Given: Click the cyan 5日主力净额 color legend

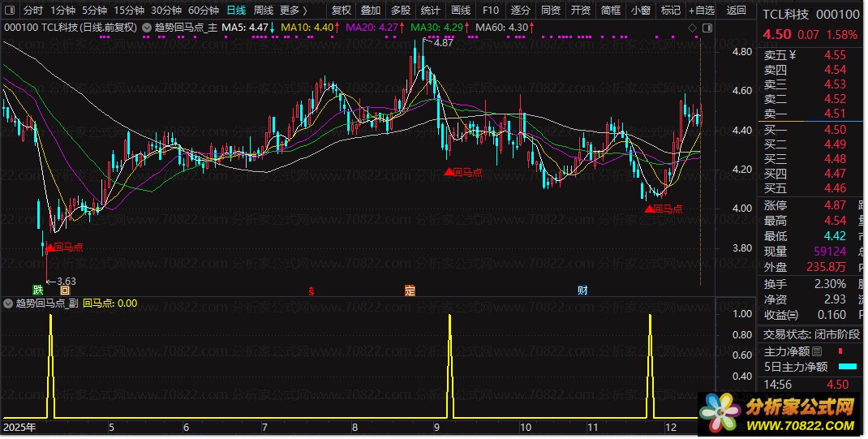Looking at the screenshot, I should pos(848,367).
